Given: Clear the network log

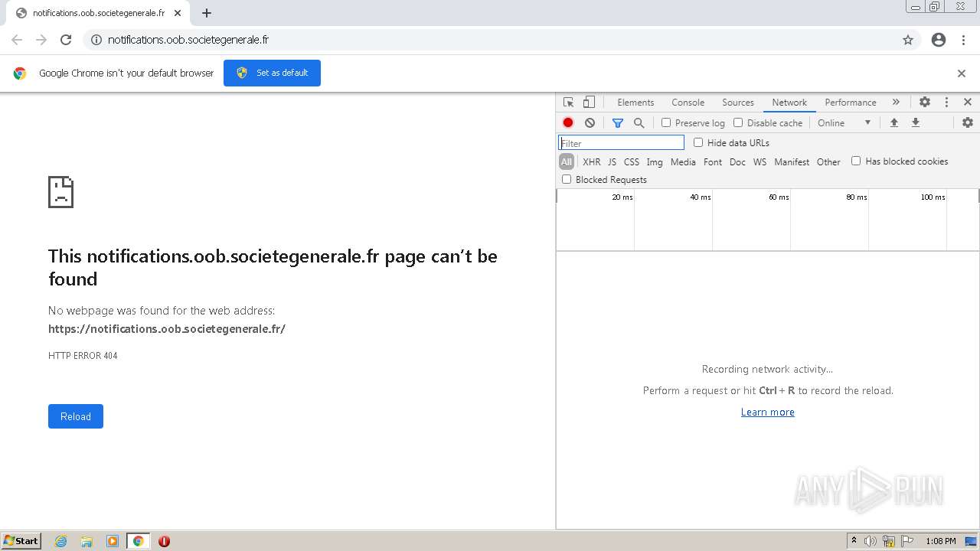Looking at the screenshot, I should (x=590, y=122).
